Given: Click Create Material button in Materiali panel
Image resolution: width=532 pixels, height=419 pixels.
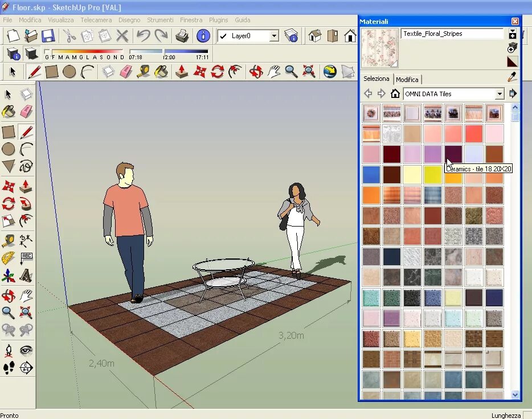Looking at the screenshot, I should (512, 48).
